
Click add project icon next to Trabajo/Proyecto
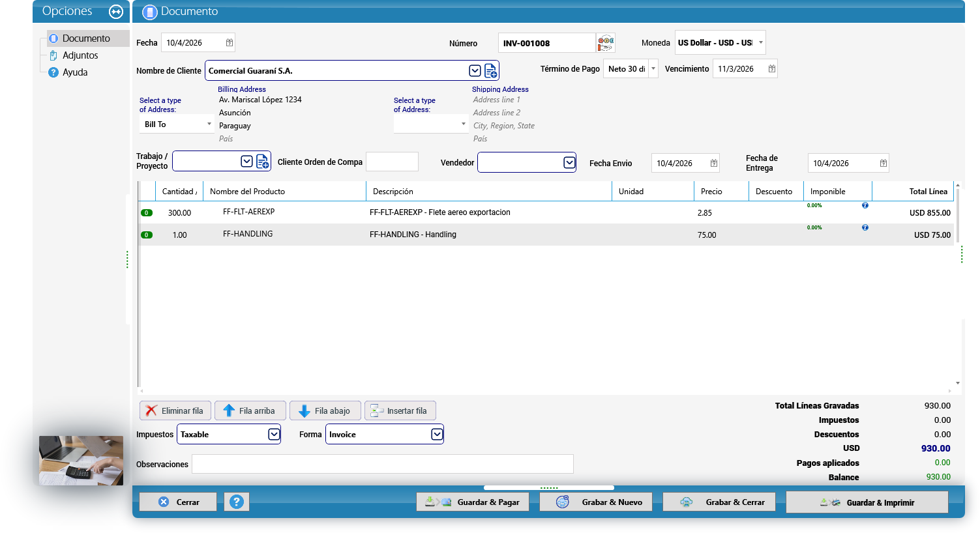click(x=263, y=162)
